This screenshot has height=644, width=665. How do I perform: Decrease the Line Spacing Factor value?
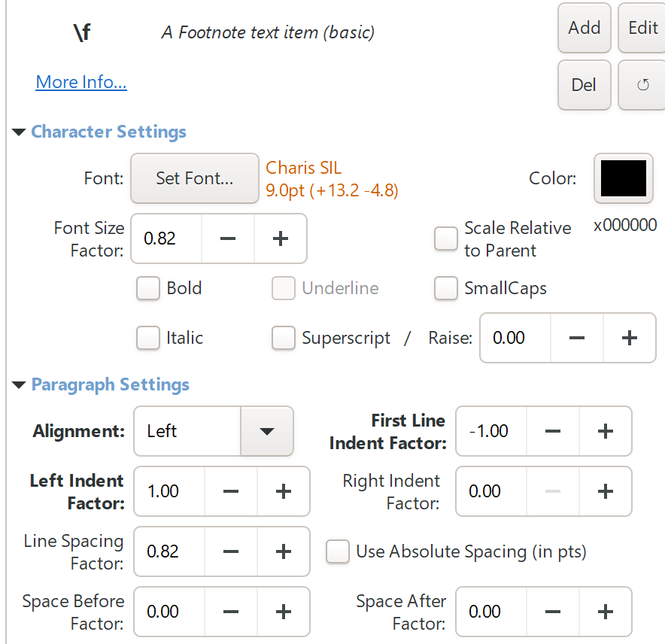click(230, 551)
